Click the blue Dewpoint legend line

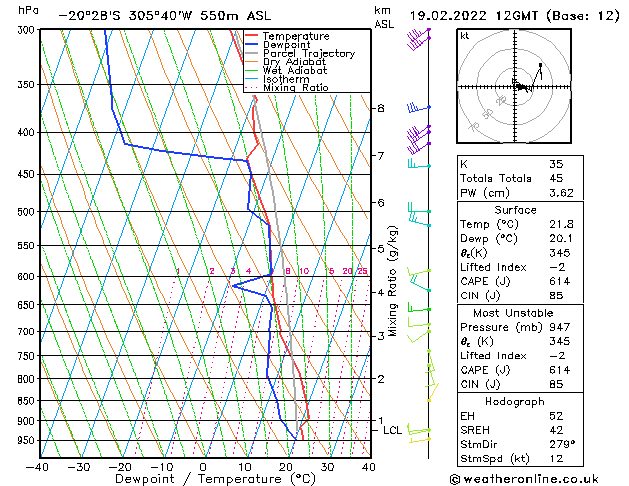(251, 44)
